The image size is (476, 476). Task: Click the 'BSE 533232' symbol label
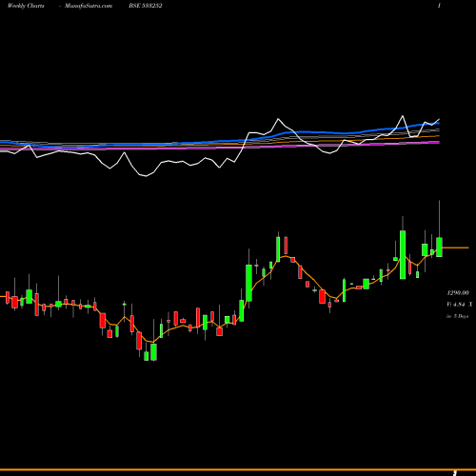[146, 6]
